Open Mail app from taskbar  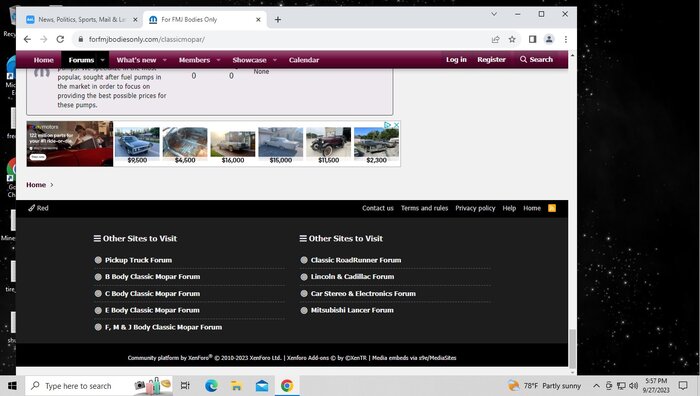tap(262, 386)
